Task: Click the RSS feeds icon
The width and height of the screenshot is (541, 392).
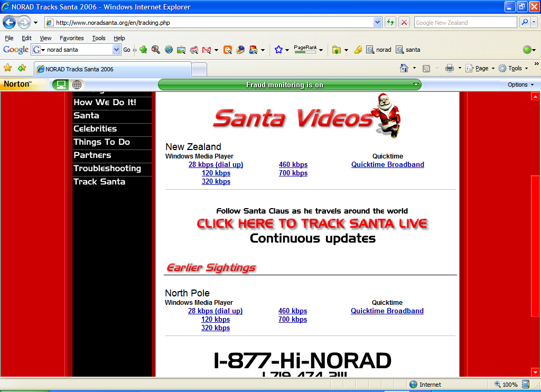Action: [x=426, y=68]
